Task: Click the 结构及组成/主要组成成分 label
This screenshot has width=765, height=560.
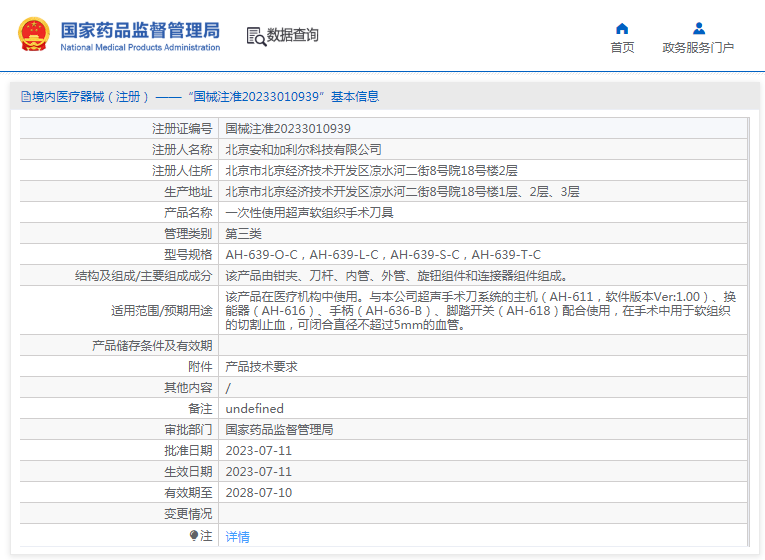Action: click(x=143, y=276)
